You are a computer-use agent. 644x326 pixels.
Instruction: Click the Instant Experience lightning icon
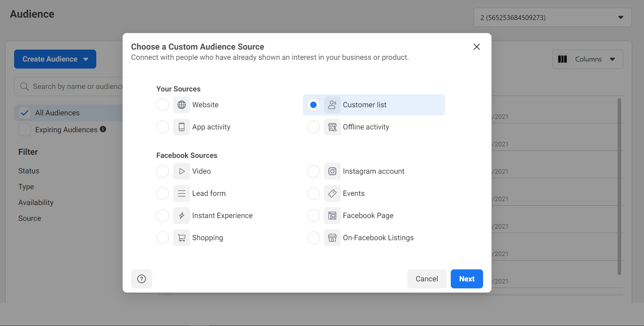click(x=182, y=216)
